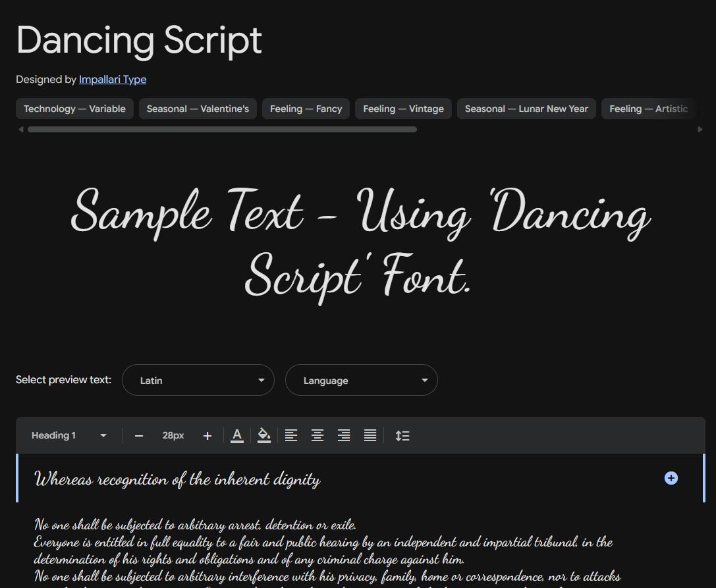Click the horizontal tags scrollbar thumb

(223, 129)
